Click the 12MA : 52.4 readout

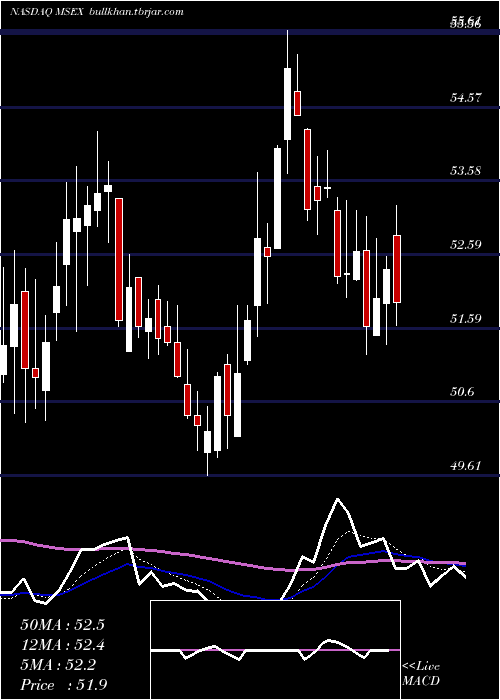click(62, 645)
